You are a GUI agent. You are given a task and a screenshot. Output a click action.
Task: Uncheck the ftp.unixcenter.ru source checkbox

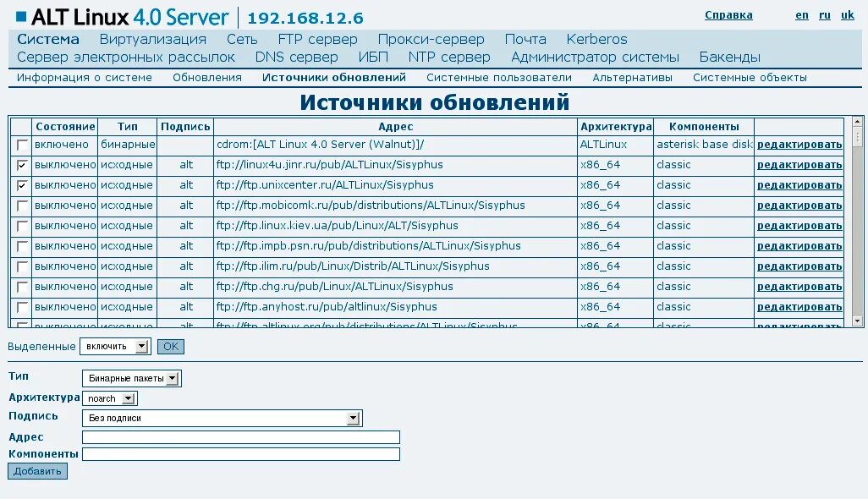click(22, 186)
